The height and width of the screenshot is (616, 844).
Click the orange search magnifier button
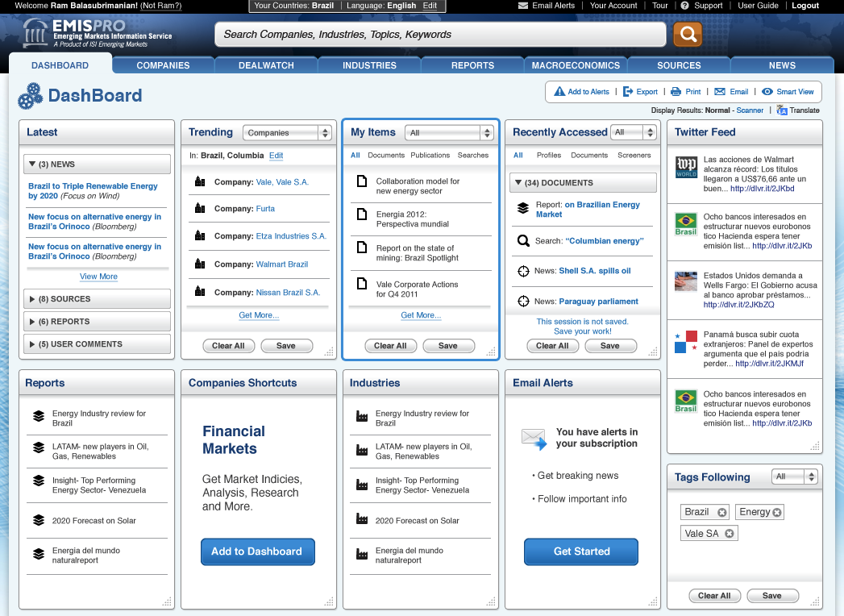click(688, 34)
